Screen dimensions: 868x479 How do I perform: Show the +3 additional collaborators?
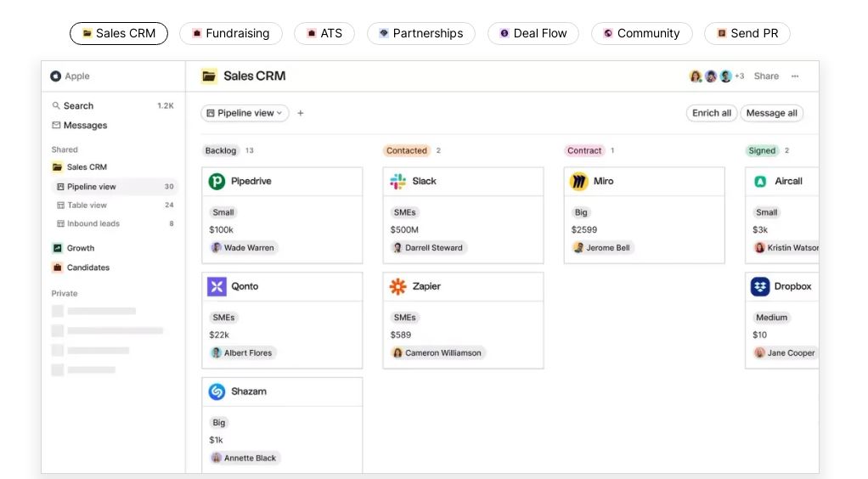(x=739, y=76)
